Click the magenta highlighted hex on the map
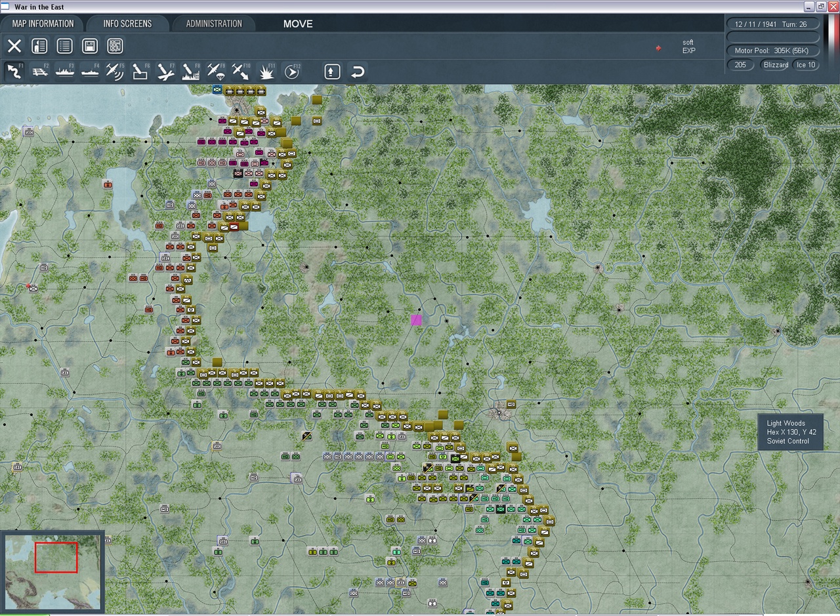Image resolution: width=840 pixels, height=616 pixels. tap(416, 319)
